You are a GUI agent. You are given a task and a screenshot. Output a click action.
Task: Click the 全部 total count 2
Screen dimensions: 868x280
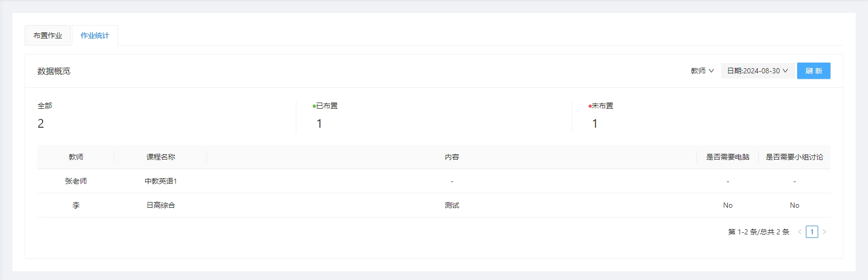pyautogui.click(x=41, y=124)
